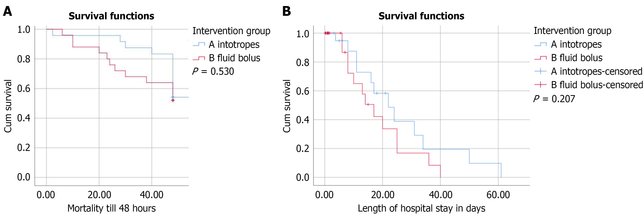Click the 'Mortality till 48 hours' axis label
The height and width of the screenshot is (217, 644).
coord(112,208)
